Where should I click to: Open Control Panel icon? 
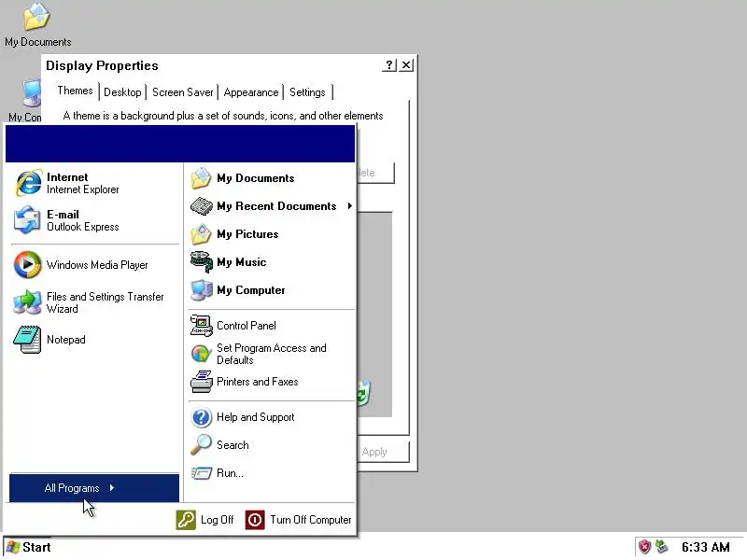point(201,326)
